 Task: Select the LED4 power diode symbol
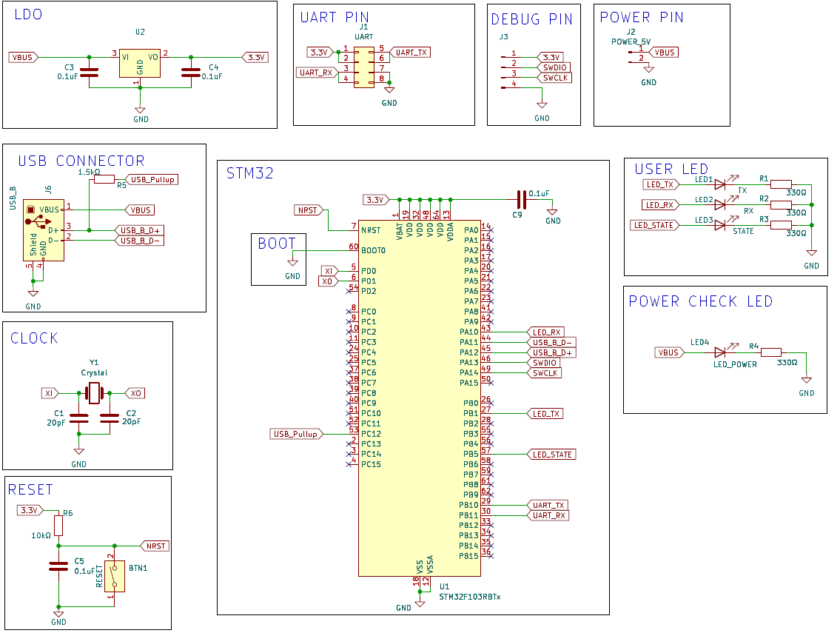(x=721, y=352)
